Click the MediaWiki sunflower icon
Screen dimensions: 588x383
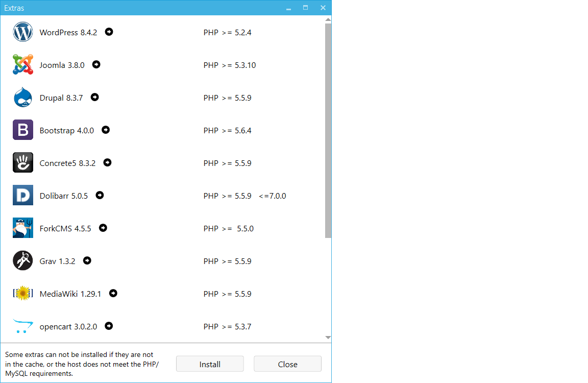[x=23, y=293]
